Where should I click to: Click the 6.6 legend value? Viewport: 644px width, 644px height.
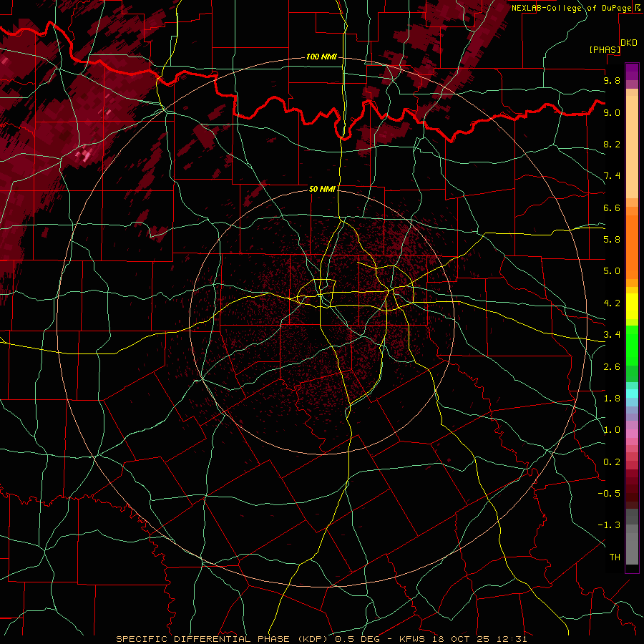click(x=612, y=208)
